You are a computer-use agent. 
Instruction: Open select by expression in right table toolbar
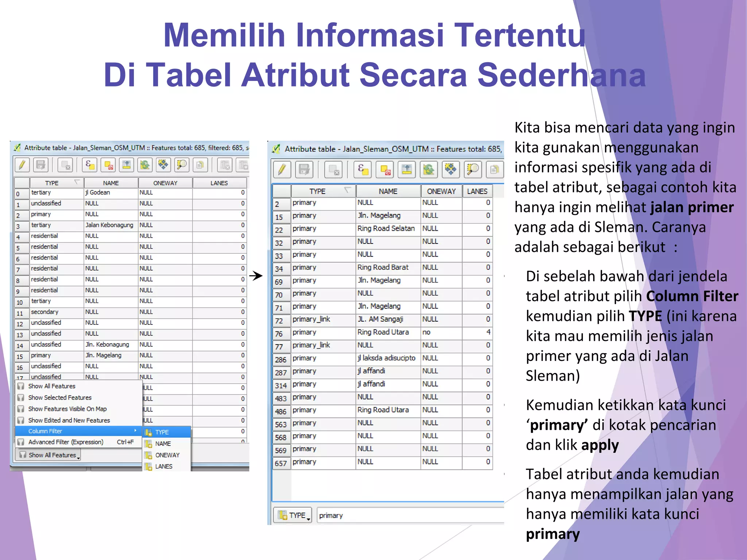(363, 170)
